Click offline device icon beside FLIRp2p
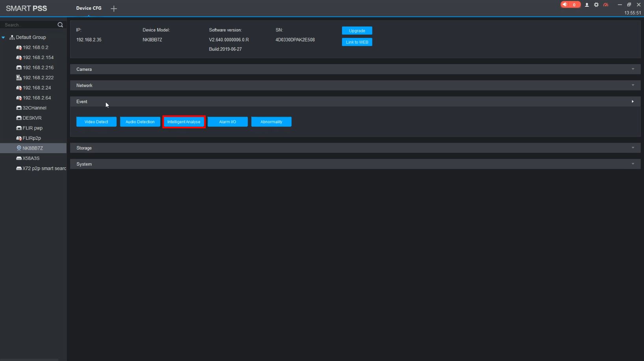 (x=19, y=138)
